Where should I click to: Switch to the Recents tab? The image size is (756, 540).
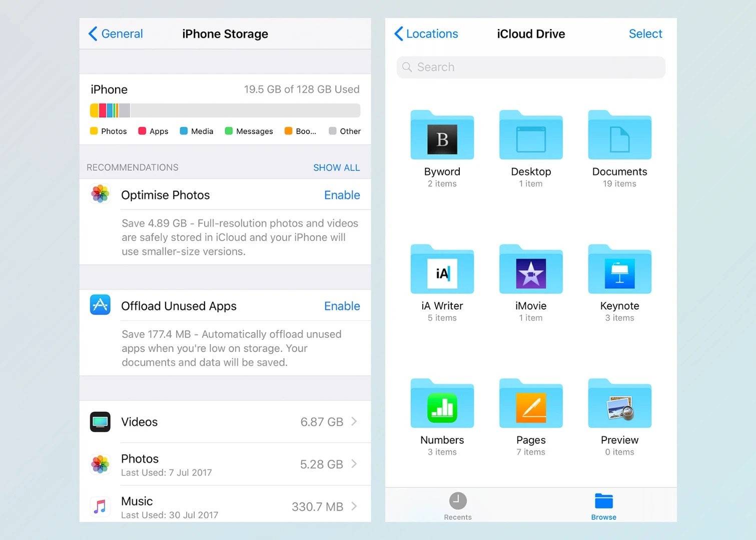[x=458, y=506]
